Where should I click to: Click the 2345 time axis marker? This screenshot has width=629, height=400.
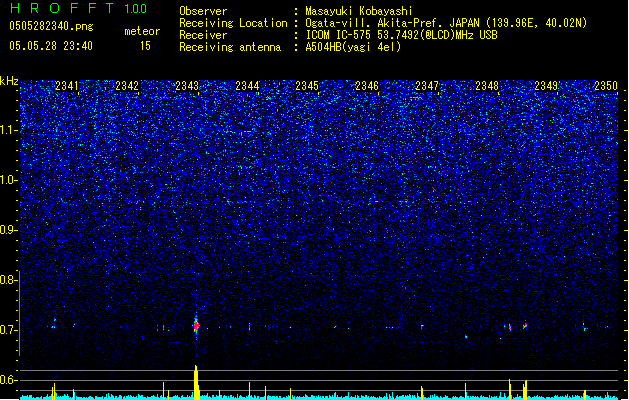coord(307,86)
